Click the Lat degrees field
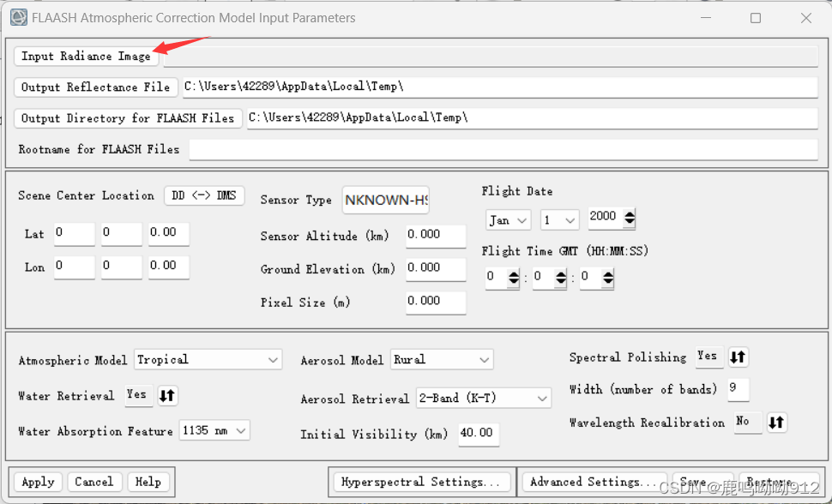 click(75, 234)
